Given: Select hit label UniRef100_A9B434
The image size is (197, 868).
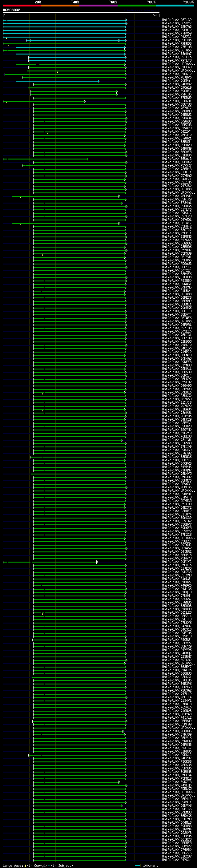Looking at the screenshot, I should click(x=176, y=118).
